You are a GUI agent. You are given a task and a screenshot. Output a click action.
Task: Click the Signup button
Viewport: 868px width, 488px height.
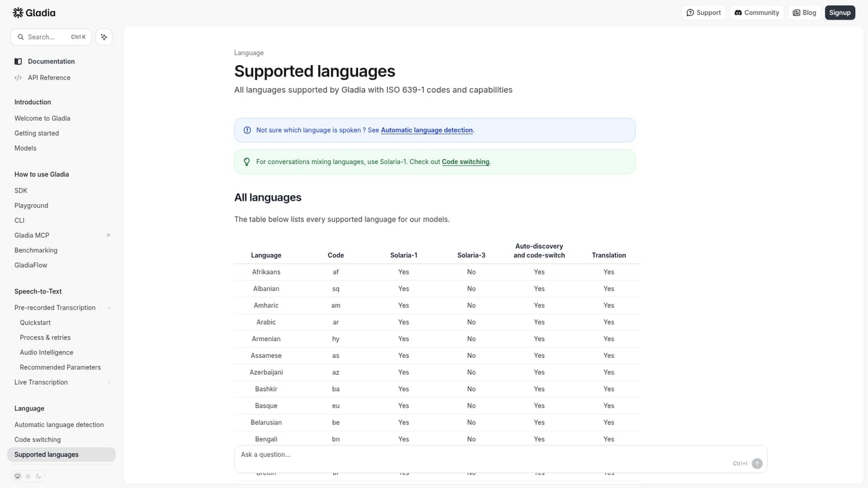point(840,13)
